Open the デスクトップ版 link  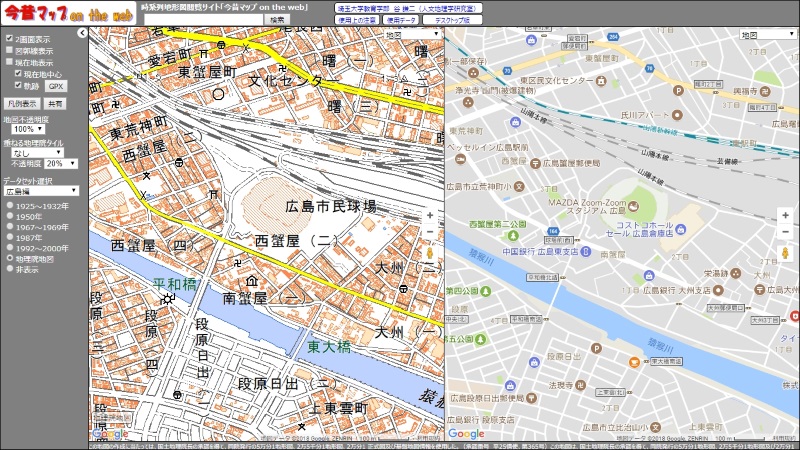445,19
